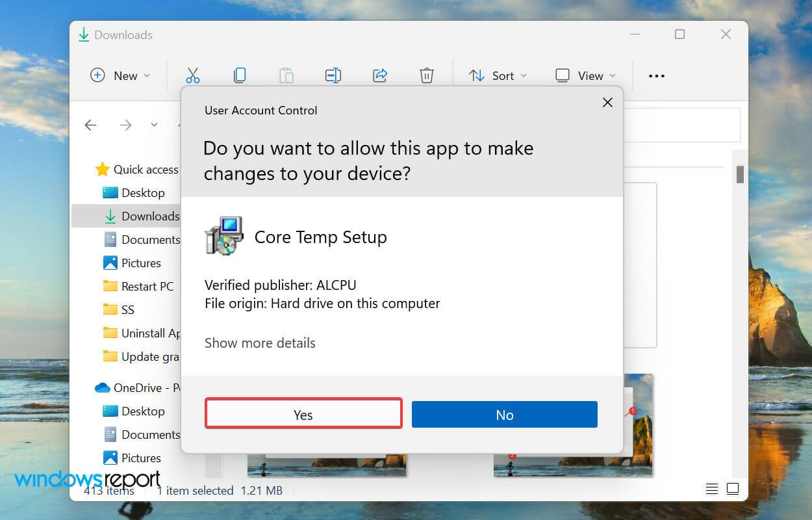This screenshot has height=520, width=812.
Task: Switch to details view from the status bar
Action: [x=712, y=488]
